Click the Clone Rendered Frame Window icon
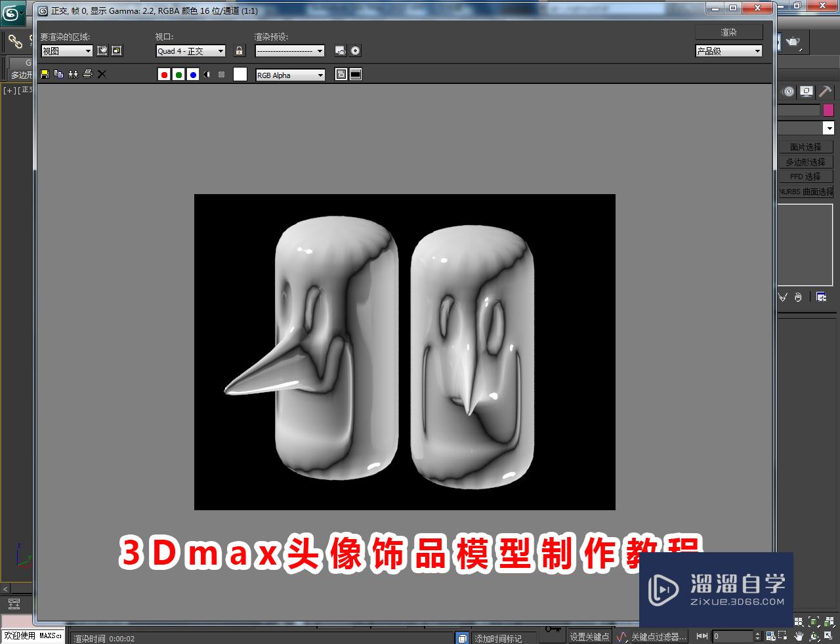840x644 pixels. [x=73, y=74]
